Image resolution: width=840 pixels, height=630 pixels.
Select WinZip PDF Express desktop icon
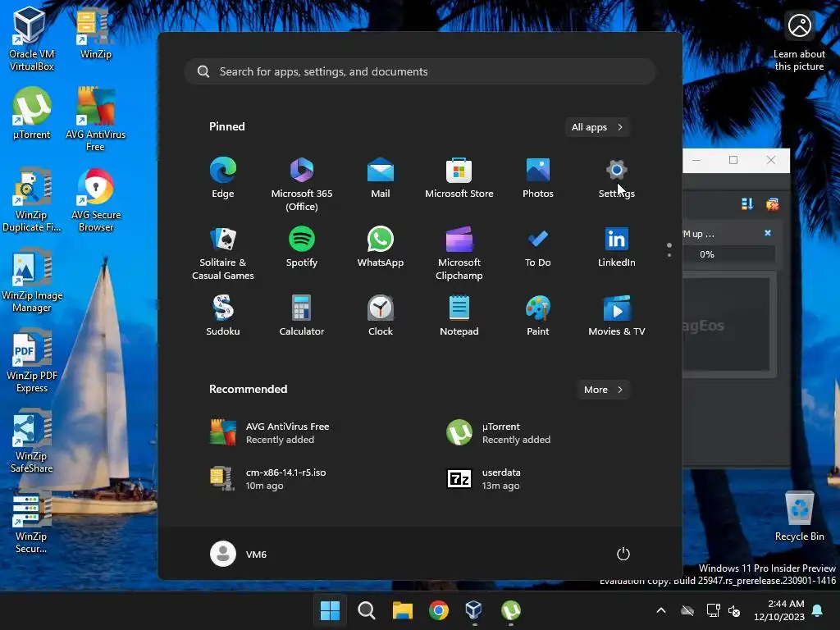click(32, 360)
